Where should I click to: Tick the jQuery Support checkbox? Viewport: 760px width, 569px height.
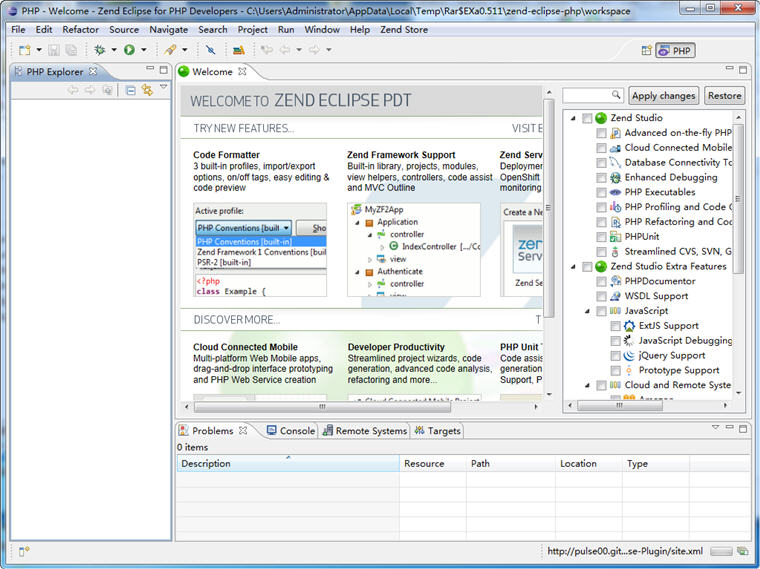coord(615,355)
